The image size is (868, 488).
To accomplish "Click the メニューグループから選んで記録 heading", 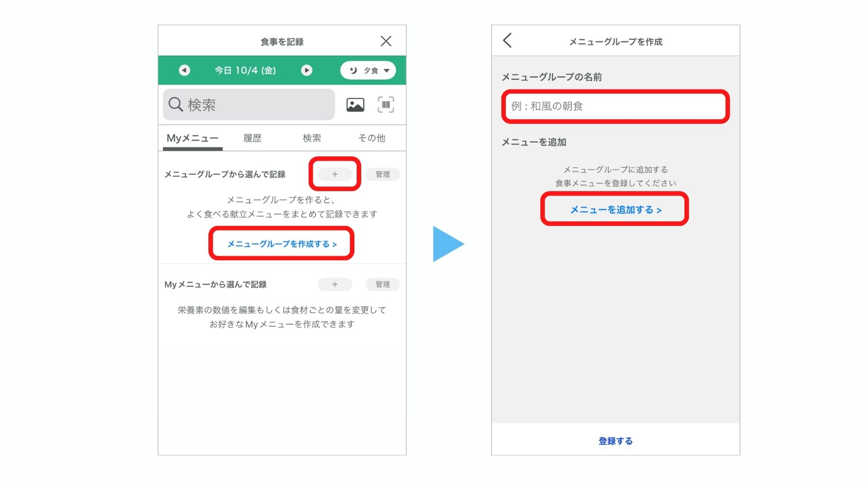I will click(225, 174).
